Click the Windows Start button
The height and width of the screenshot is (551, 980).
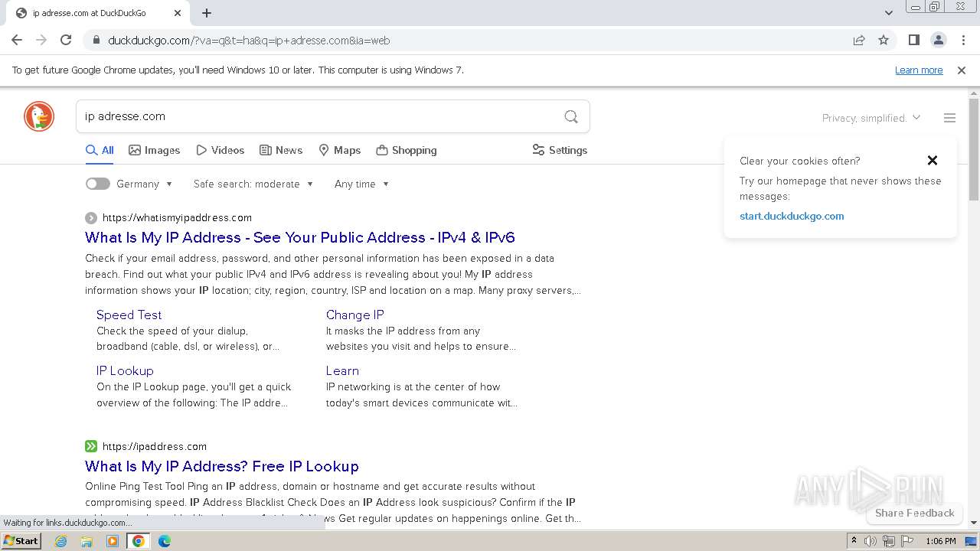pos(21,541)
